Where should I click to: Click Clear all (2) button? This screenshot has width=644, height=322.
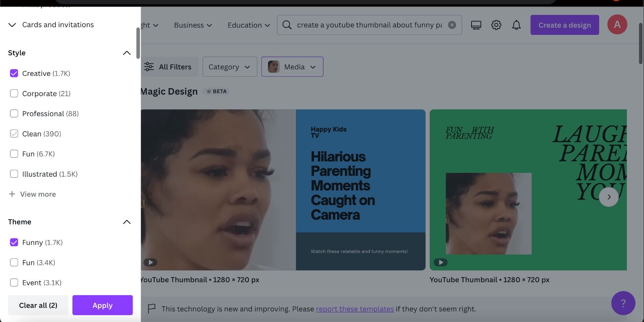click(x=38, y=305)
